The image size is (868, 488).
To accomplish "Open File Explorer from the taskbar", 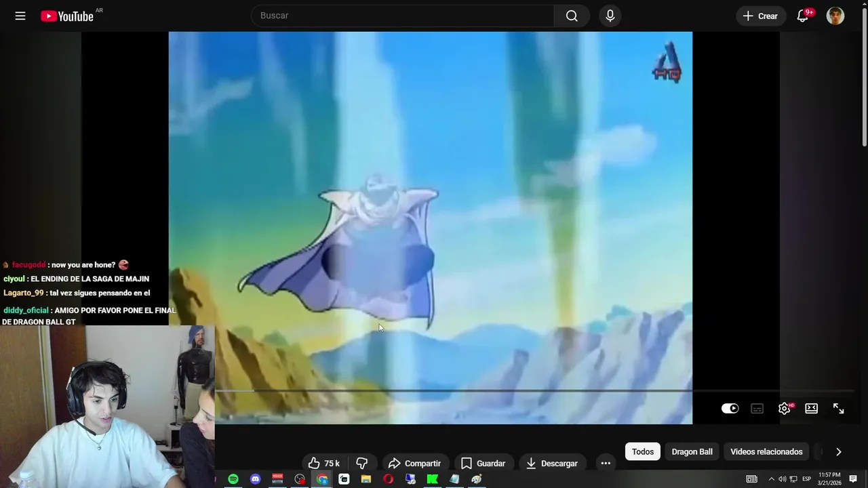I will (x=366, y=479).
